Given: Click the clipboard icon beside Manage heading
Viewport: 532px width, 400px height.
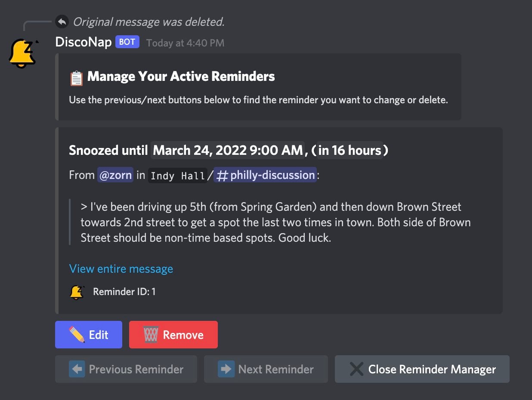Looking at the screenshot, I should tap(76, 77).
